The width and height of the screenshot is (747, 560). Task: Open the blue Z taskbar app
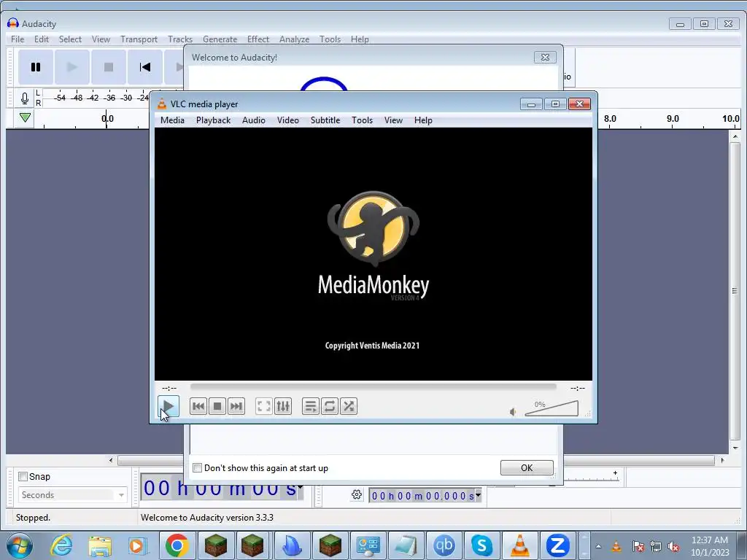(558, 545)
